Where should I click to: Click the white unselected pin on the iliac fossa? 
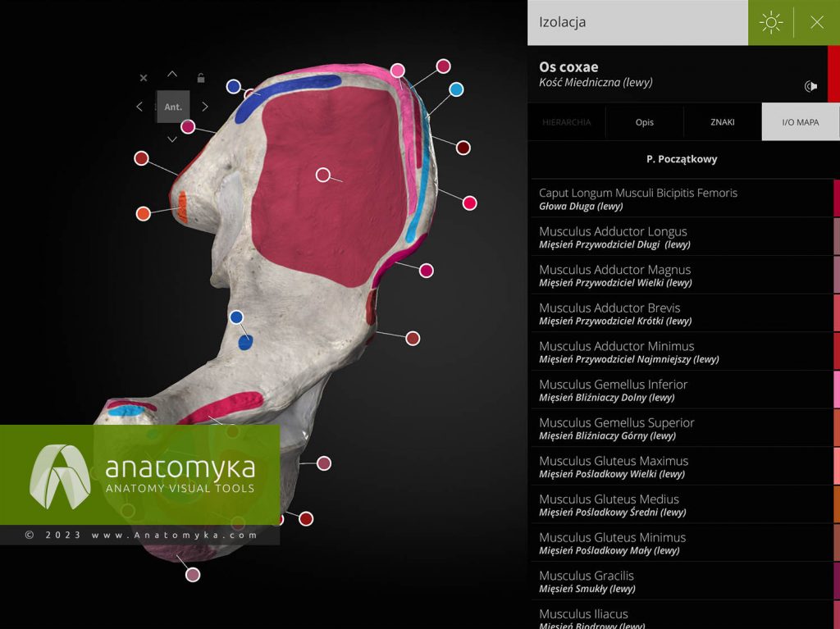coord(322,175)
